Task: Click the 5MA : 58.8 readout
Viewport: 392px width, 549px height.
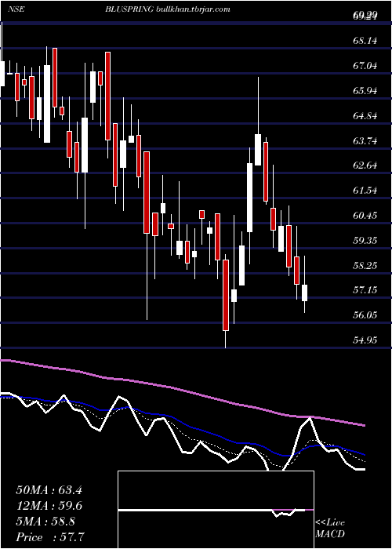Action: pyautogui.click(x=45, y=522)
